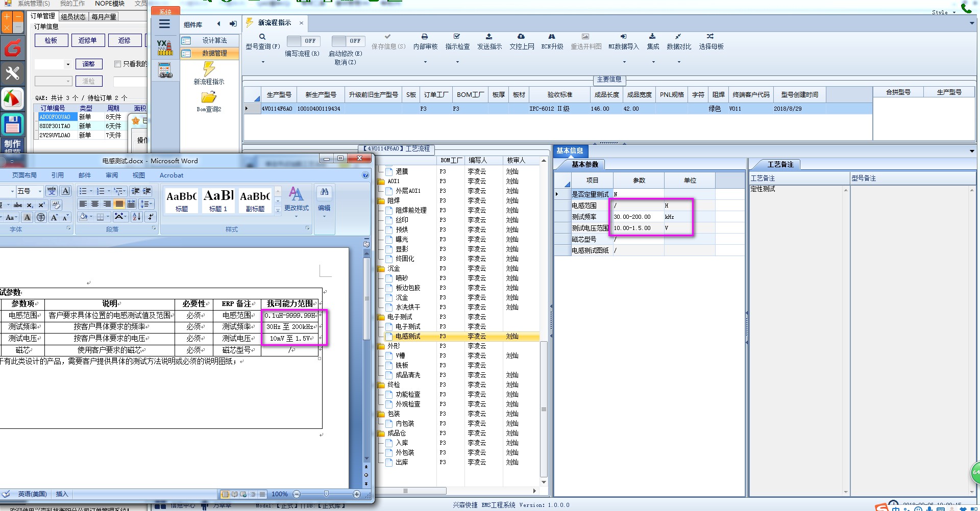Click the floppy disk save icon on the left

(x=13, y=125)
